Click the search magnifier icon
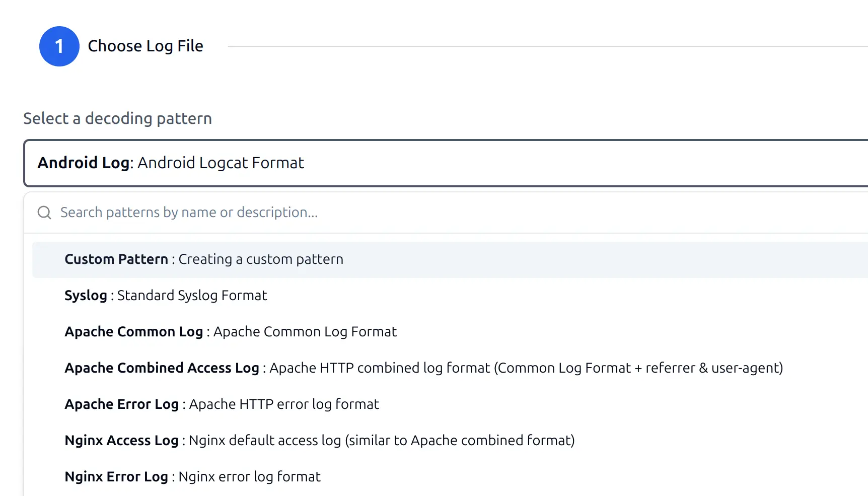This screenshot has width=868, height=496. [x=44, y=212]
